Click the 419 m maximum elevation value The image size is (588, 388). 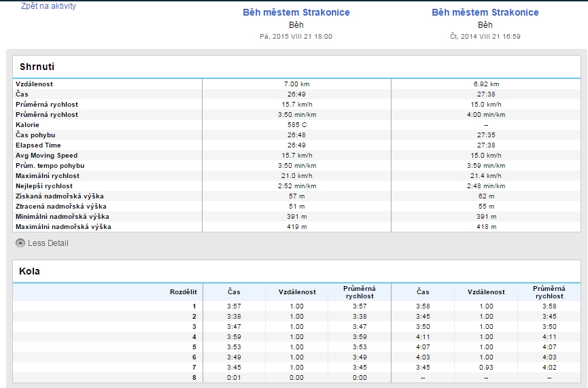point(296,226)
